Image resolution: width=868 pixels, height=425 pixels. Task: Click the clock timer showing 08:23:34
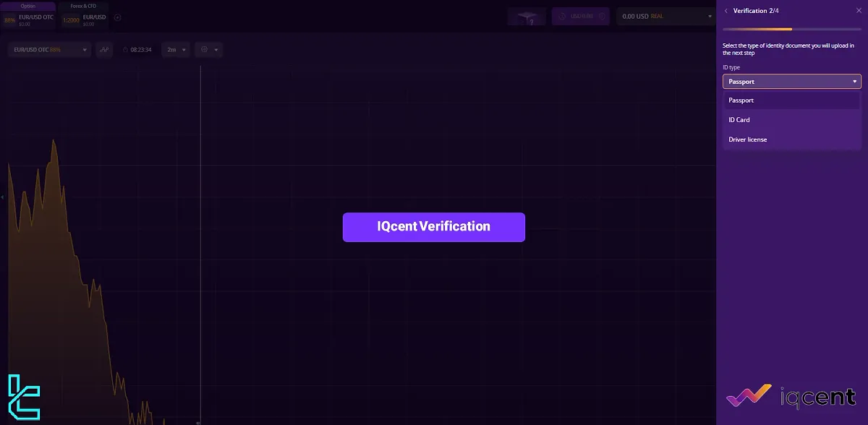tap(138, 49)
